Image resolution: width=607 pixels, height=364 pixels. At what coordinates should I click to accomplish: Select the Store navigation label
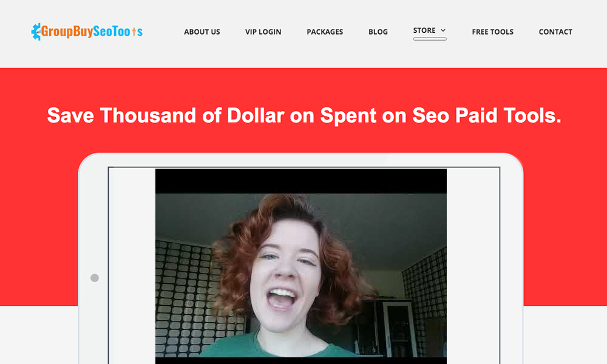(x=424, y=30)
